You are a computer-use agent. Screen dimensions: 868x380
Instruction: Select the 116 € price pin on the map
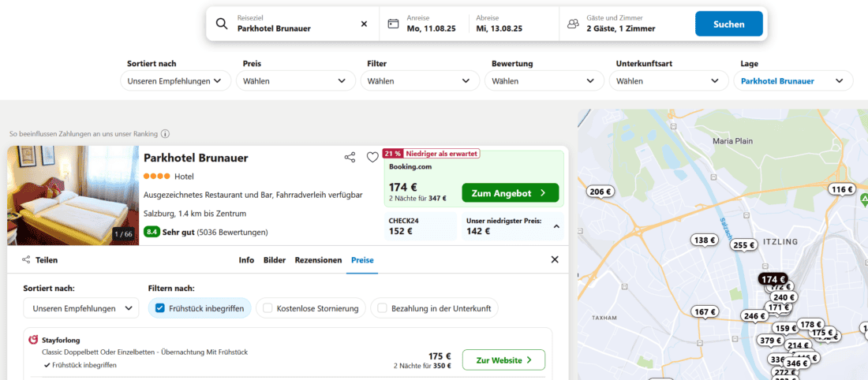pyautogui.click(x=842, y=189)
